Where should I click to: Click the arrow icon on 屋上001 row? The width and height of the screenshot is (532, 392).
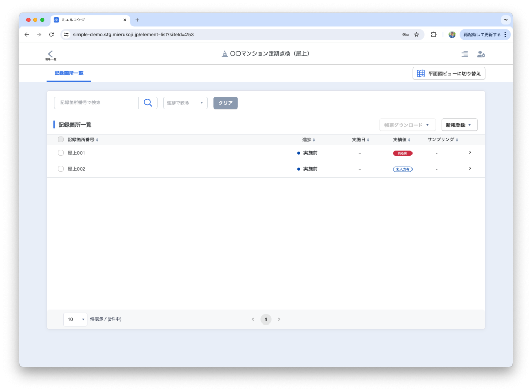click(x=470, y=153)
